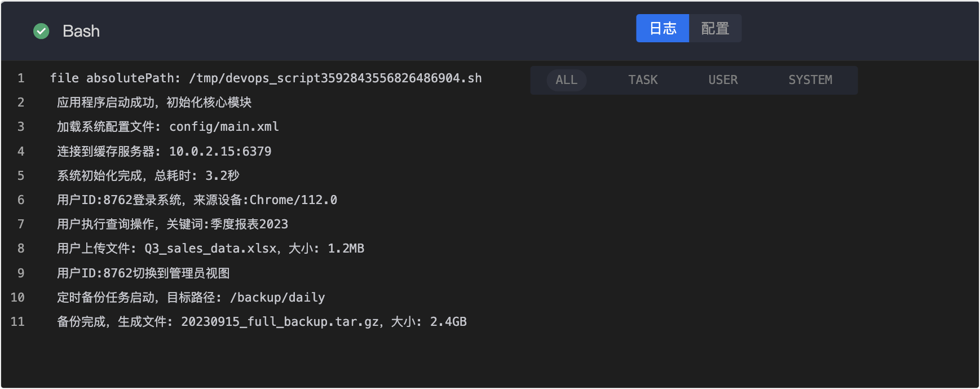980x389 pixels.
Task: Click the 系统初始化完成 log entry
Action: click(x=148, y=176)
